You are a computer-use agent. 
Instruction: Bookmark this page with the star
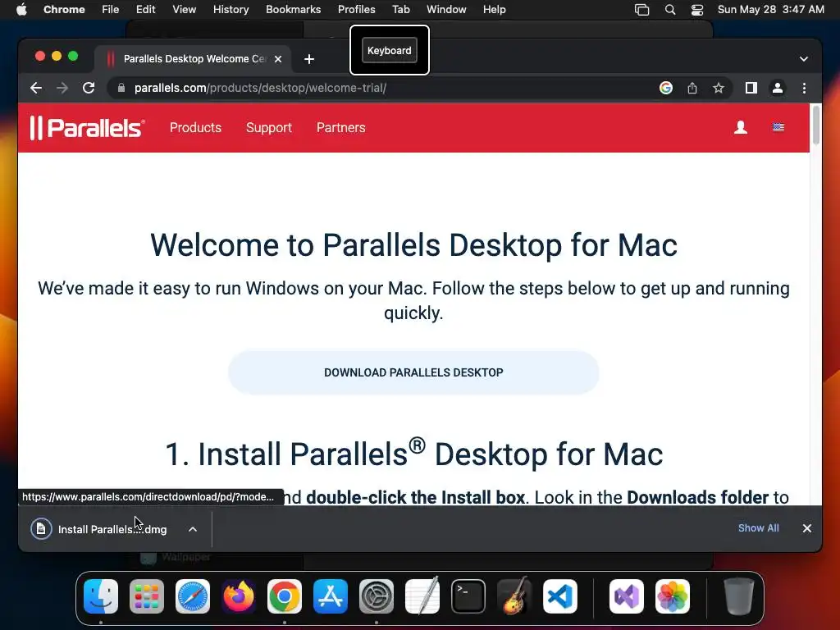click(x=719, y=88)
